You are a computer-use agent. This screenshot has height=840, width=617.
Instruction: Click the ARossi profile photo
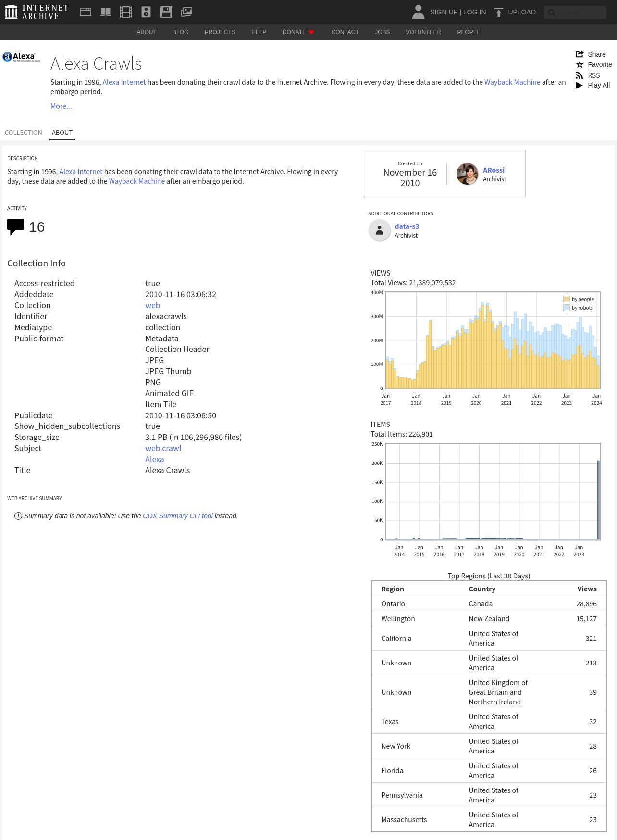[467, 174]
